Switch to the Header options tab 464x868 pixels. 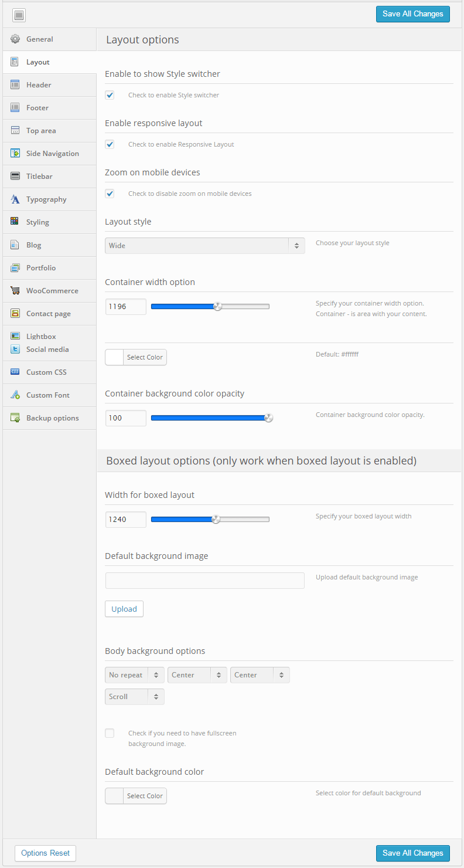click(x=39, y=85)
